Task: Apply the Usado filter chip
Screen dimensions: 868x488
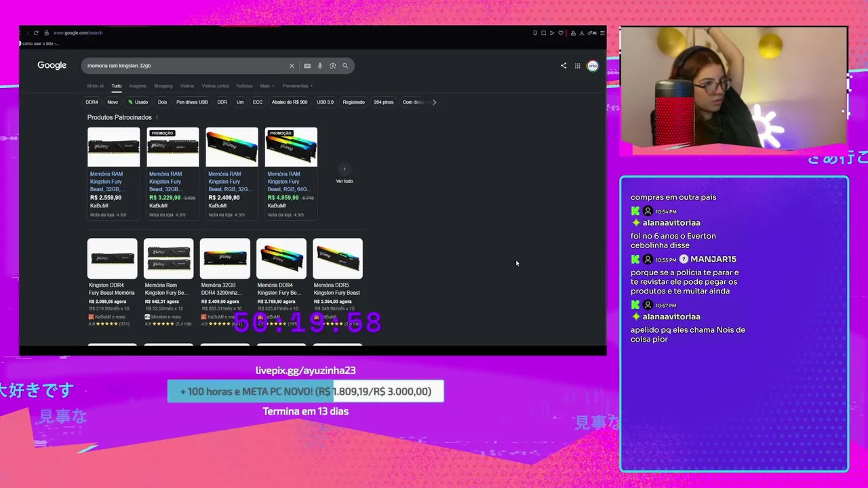Action: (x=138, y=102)
